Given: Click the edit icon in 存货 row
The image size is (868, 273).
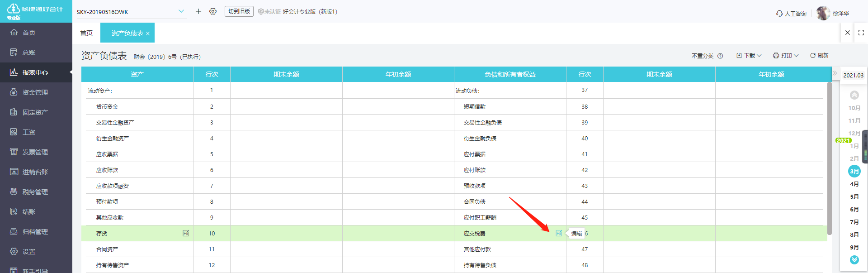Looking at the screenshot, I should [x=186, y=233].
